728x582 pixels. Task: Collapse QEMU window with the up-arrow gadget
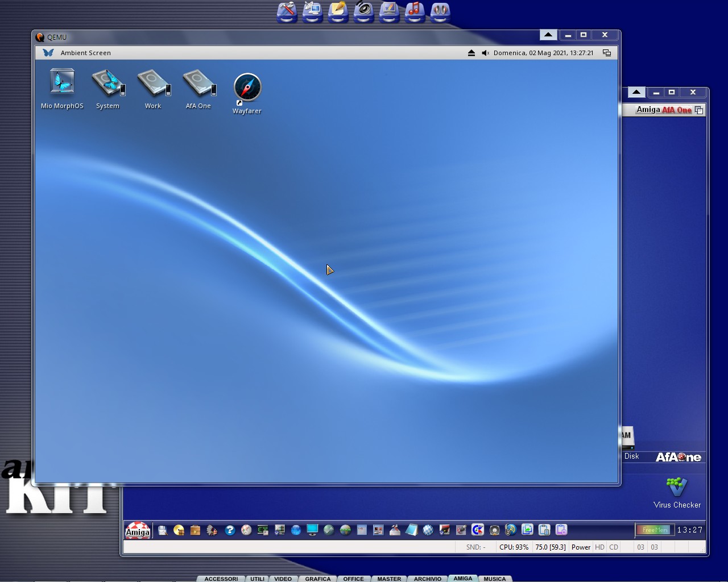pyautogui.click(x=548, y=35)
